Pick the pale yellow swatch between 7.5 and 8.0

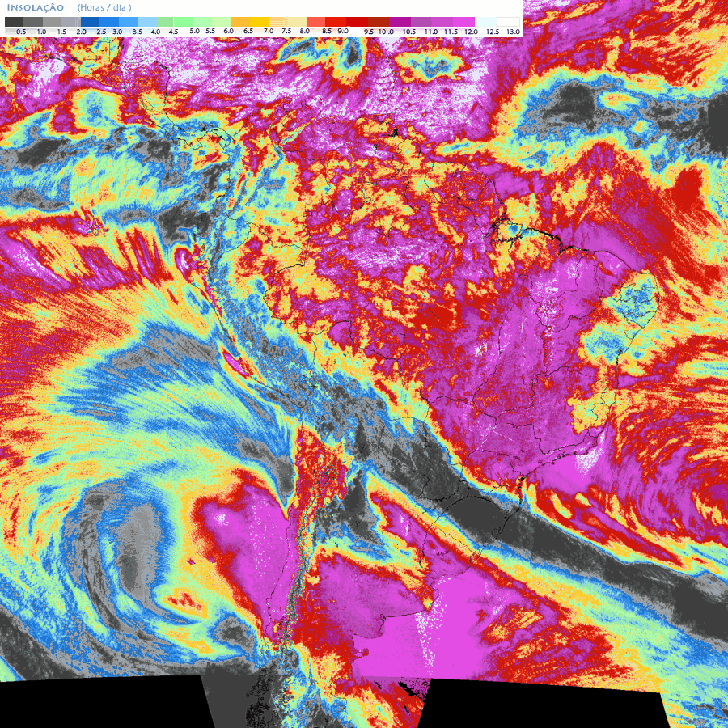297,22
